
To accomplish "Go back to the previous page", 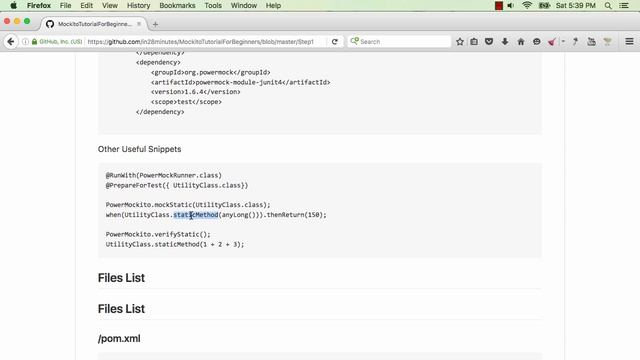I will (11, 42).
